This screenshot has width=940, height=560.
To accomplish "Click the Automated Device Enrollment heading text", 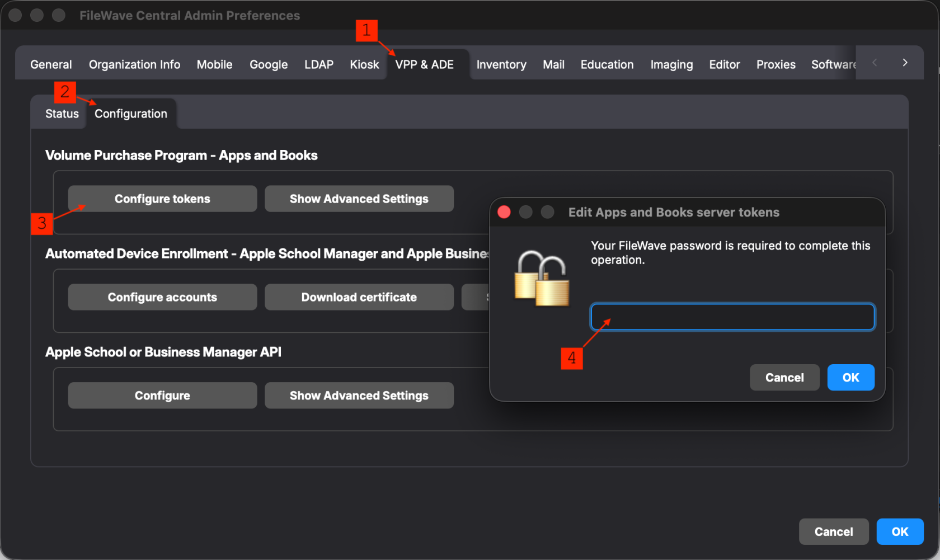I will 267,254.
